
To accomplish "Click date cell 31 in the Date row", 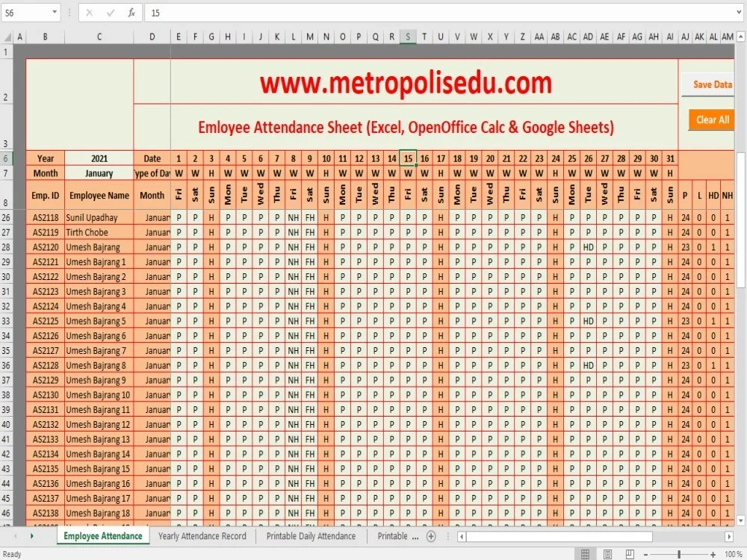I will coord(670,158).
